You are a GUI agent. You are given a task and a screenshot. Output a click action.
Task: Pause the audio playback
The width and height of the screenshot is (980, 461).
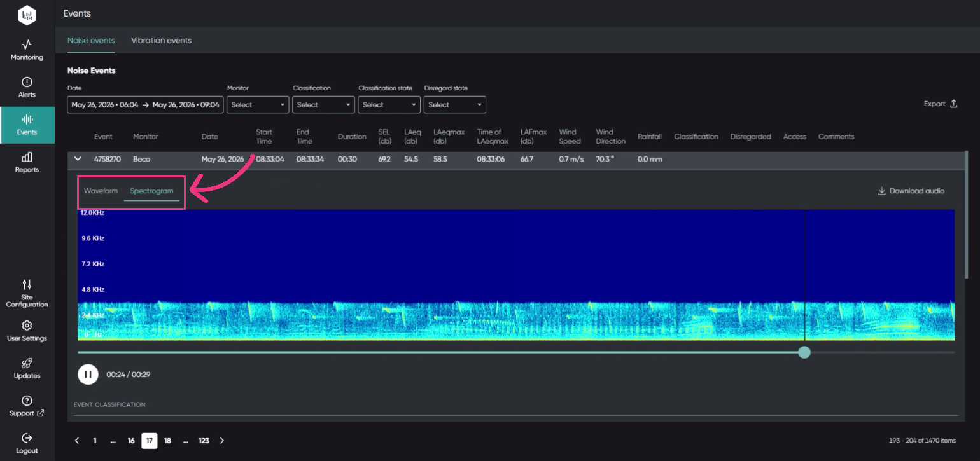click(88, 375)
